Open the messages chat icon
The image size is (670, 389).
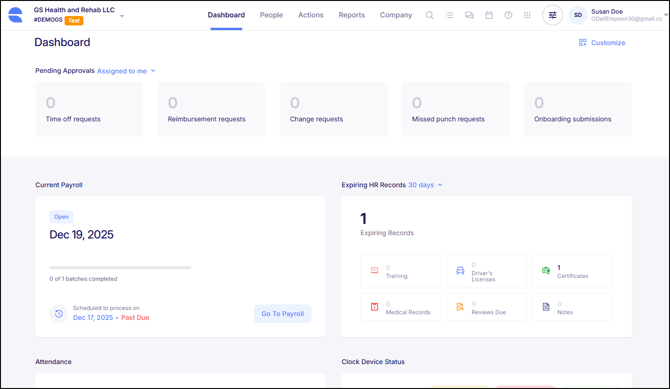point(469,15)
